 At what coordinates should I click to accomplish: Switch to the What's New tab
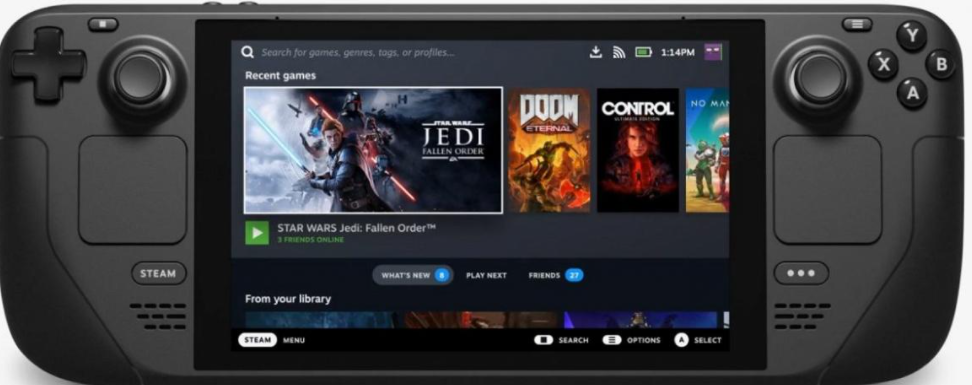pos(413,275)
